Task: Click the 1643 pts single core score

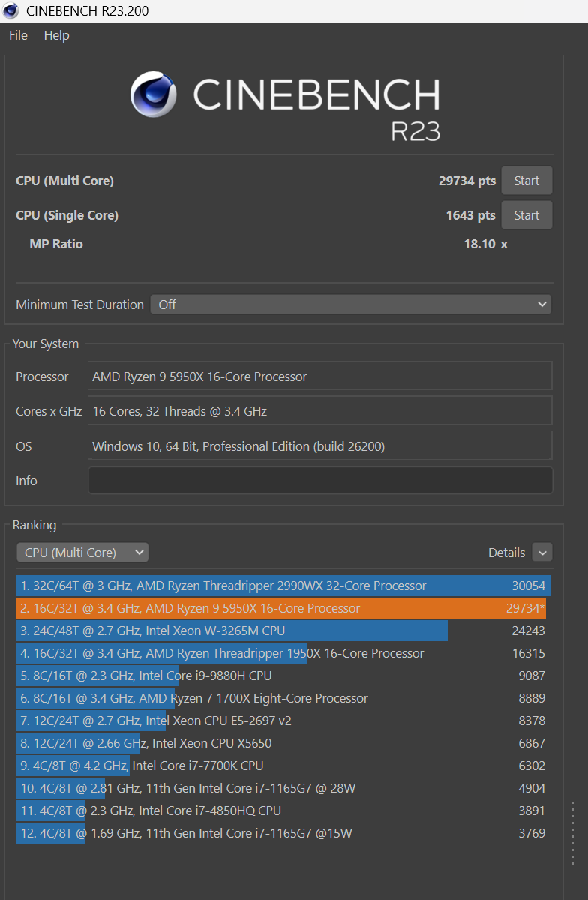Action: click(470, 215)
